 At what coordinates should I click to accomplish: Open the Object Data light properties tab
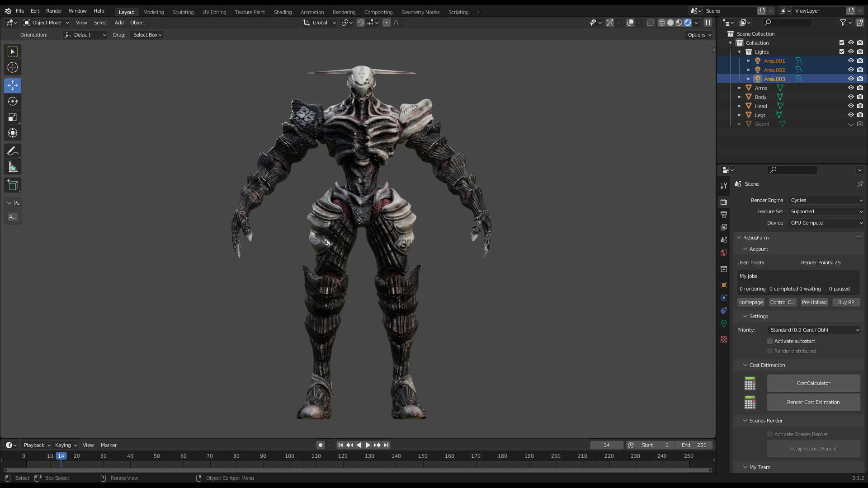[724, 323]
